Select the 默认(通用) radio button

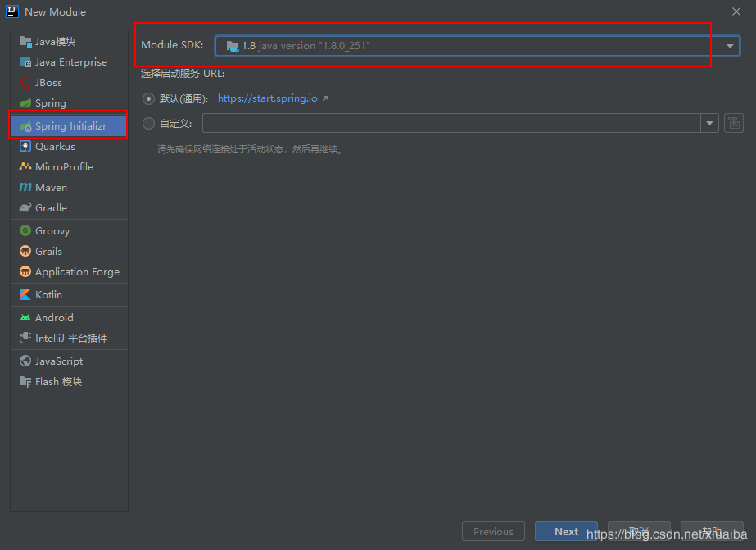(148, 99)
